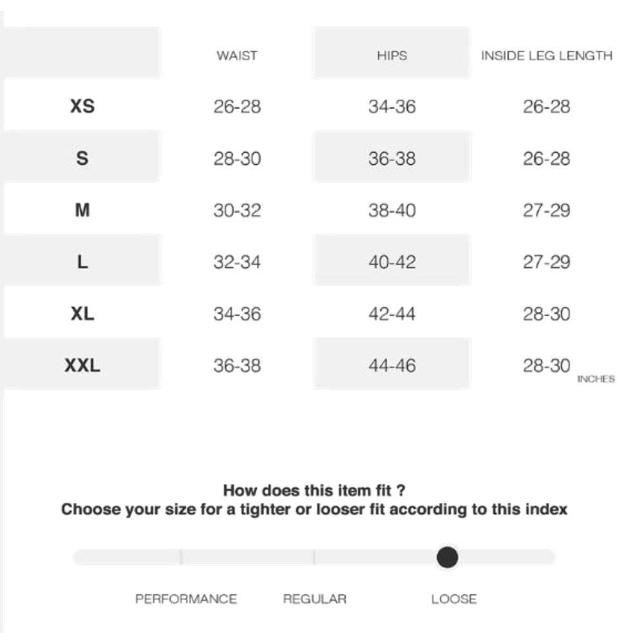644x644 pixels.
Task: Select the M size row label
Action: coord(82,210)
